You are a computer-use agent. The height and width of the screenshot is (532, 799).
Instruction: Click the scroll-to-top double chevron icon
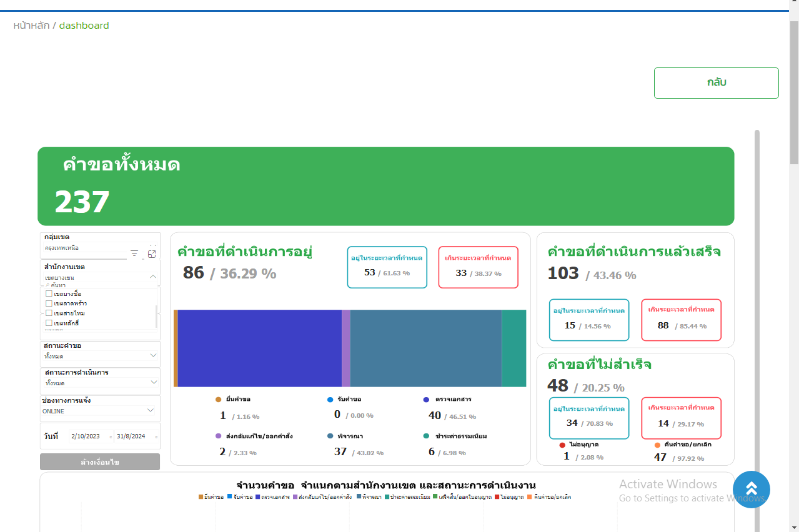(x=751, y=490)
